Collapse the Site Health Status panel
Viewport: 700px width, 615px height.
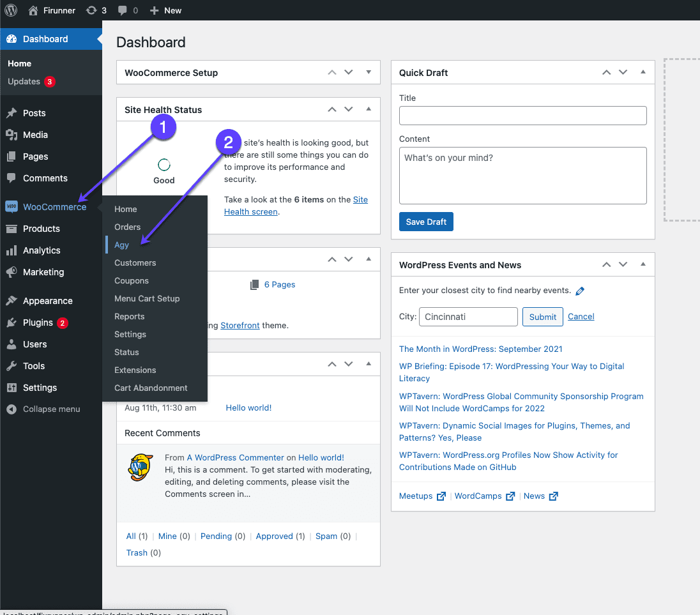coord(369,109)
